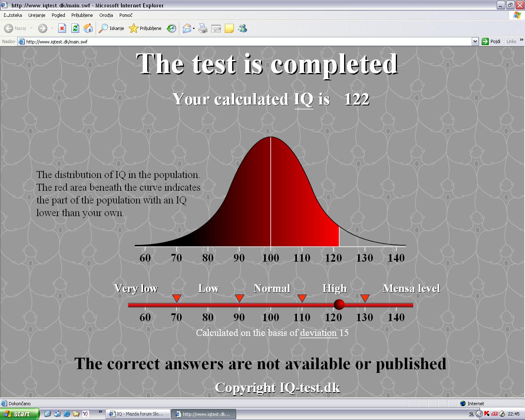
Task: Open the mail button dropdown arrow
Action: coord(194,28)
